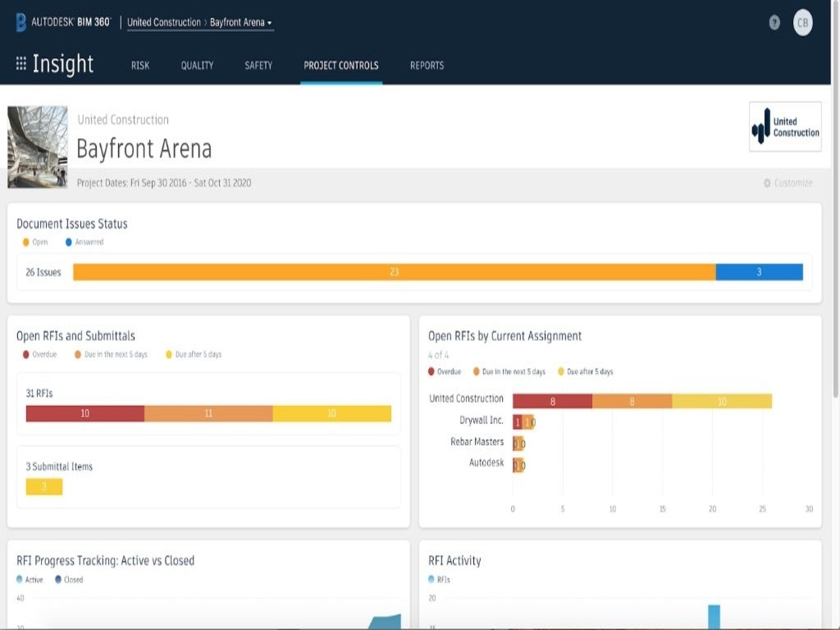840x630 pixels.
Task: Toggle Due in next 5 days legend in RFIs by Current Assignment
Action: pos(509,372)
